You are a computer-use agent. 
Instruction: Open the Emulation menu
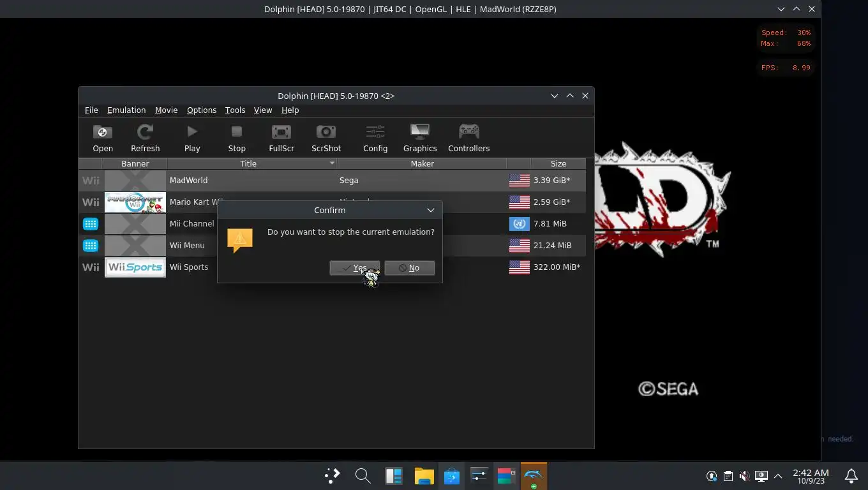(126, 110)
